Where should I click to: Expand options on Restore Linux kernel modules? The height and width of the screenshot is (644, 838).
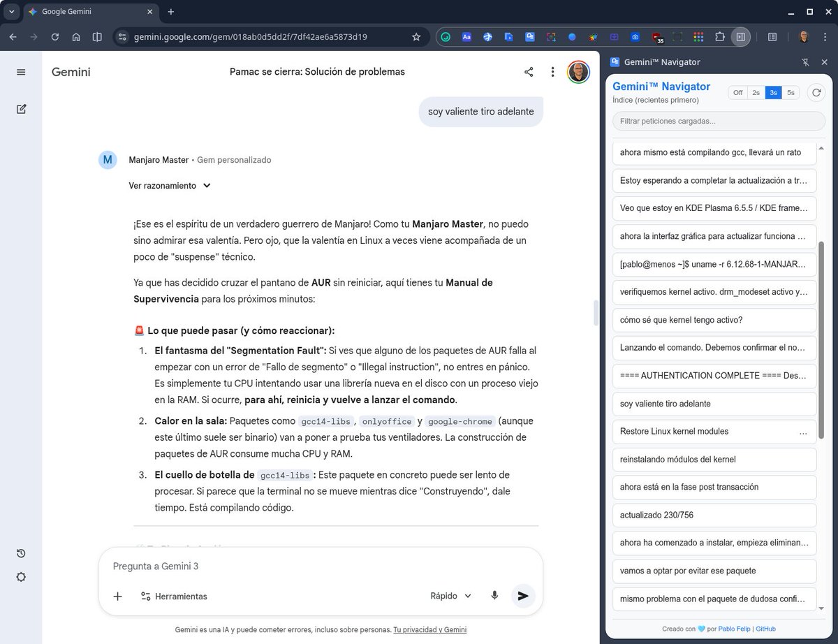point(803,432)
